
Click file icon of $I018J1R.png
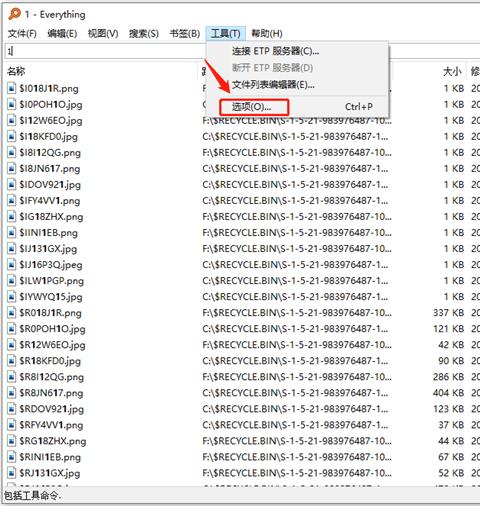12,88
